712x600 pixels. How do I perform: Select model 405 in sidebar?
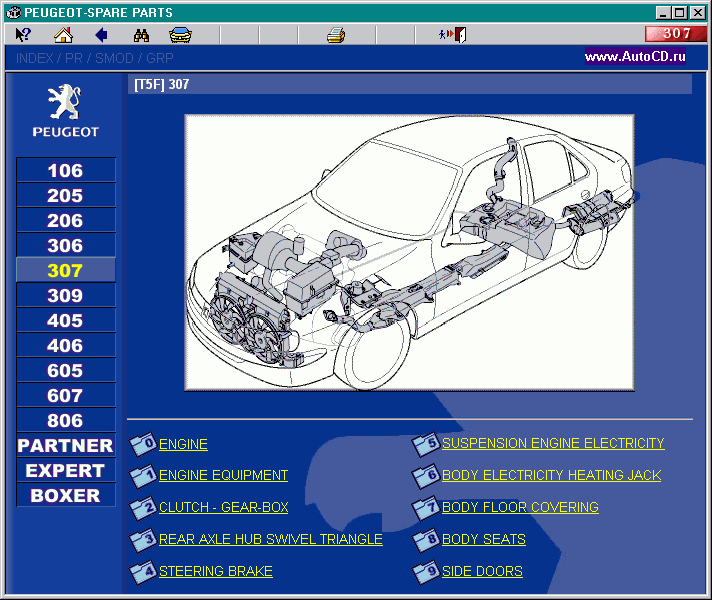(x=65, y=321)
